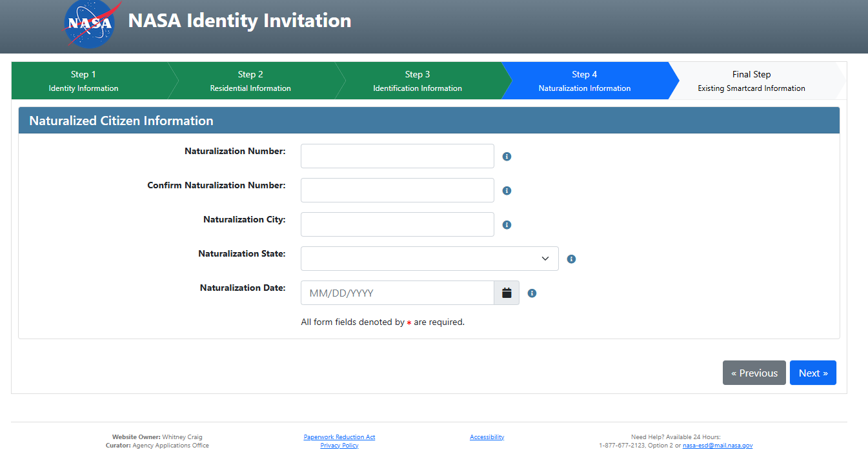
Task: Click the NASA logo in the header
Action: (92, 25)
